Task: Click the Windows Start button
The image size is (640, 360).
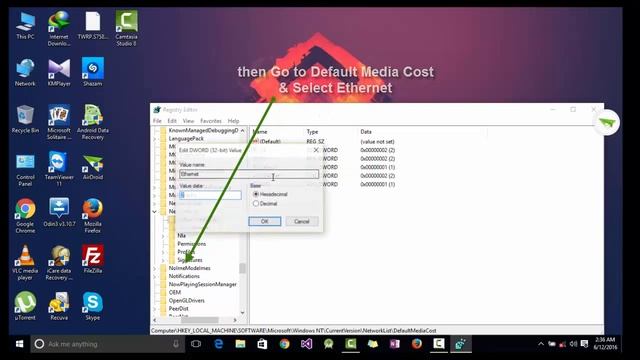Action: pos(19,344)
